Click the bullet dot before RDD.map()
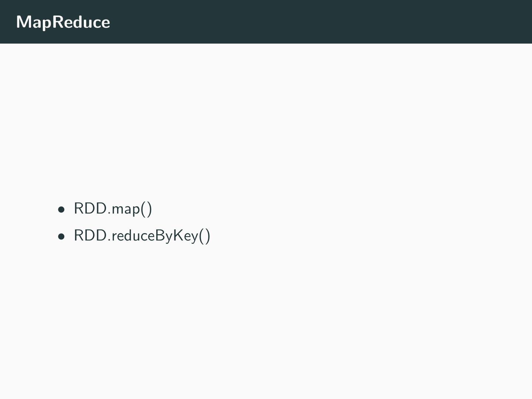 click(x=61, y=209)
